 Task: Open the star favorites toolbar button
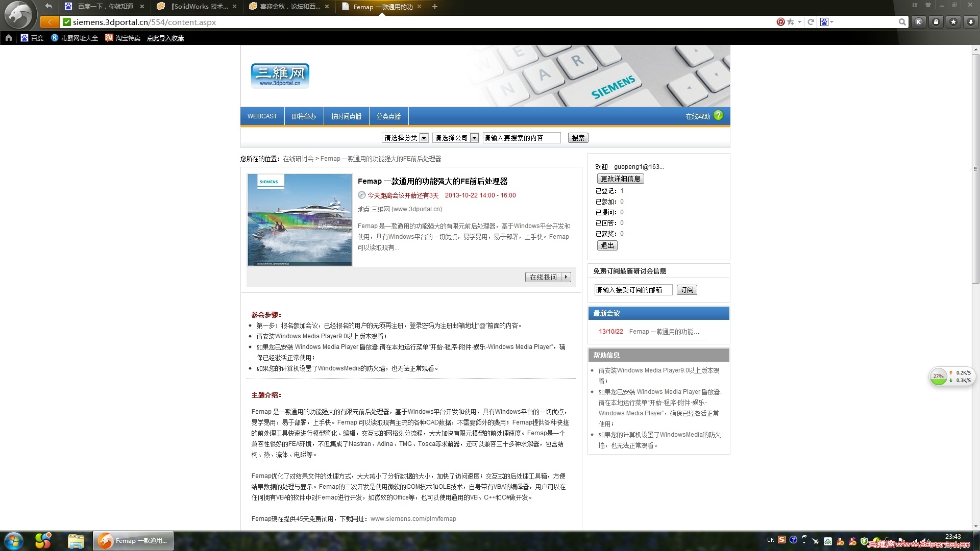pyautogui.click(x=953, y=22)
